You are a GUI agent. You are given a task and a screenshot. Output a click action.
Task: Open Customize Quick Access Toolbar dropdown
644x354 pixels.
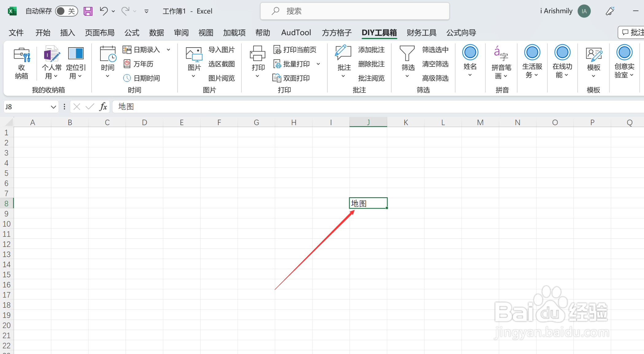(x=146, y=11)
